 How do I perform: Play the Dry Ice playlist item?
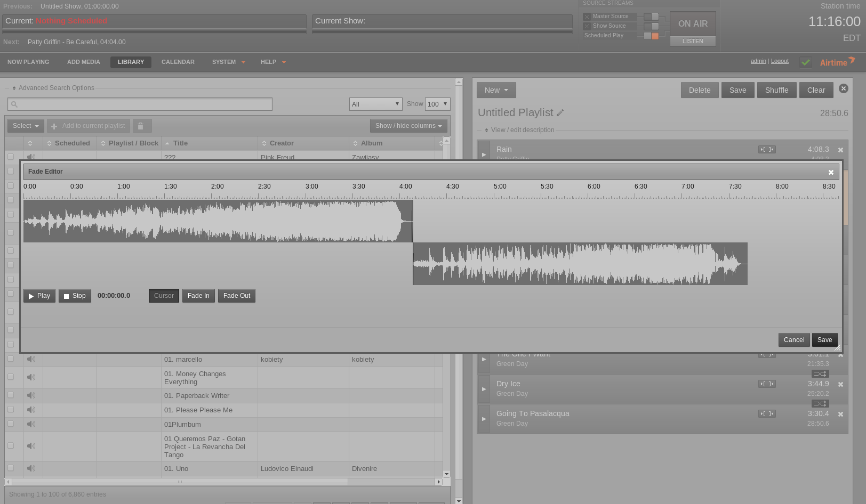pos(484,389)
